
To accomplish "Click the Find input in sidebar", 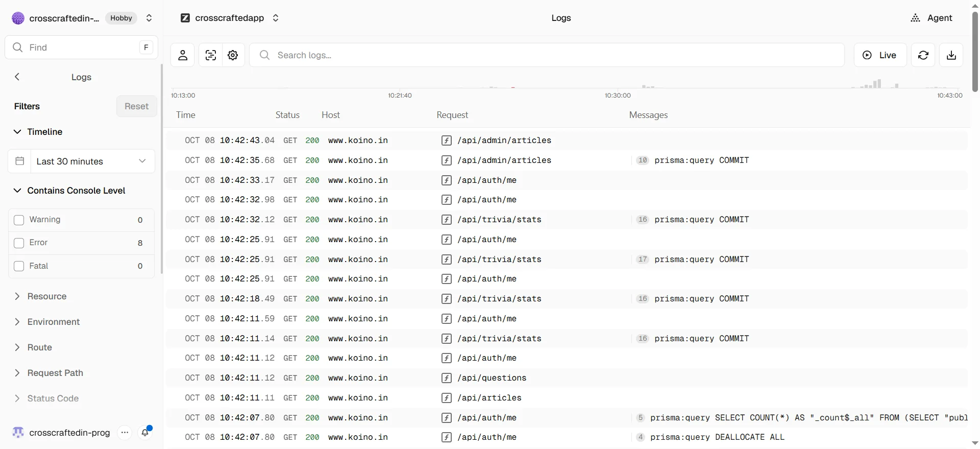I will 81,48.
